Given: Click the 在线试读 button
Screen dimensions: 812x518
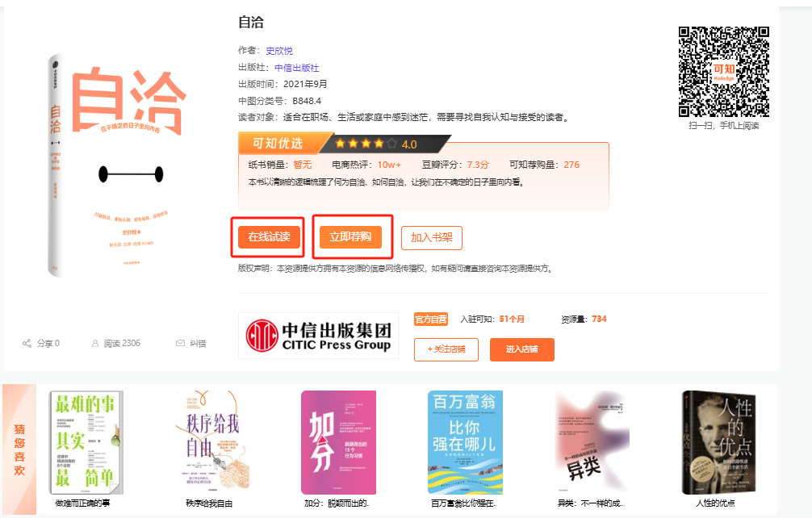Looking at the screenshot, I should pyautogui.click(x=270, y=237).
